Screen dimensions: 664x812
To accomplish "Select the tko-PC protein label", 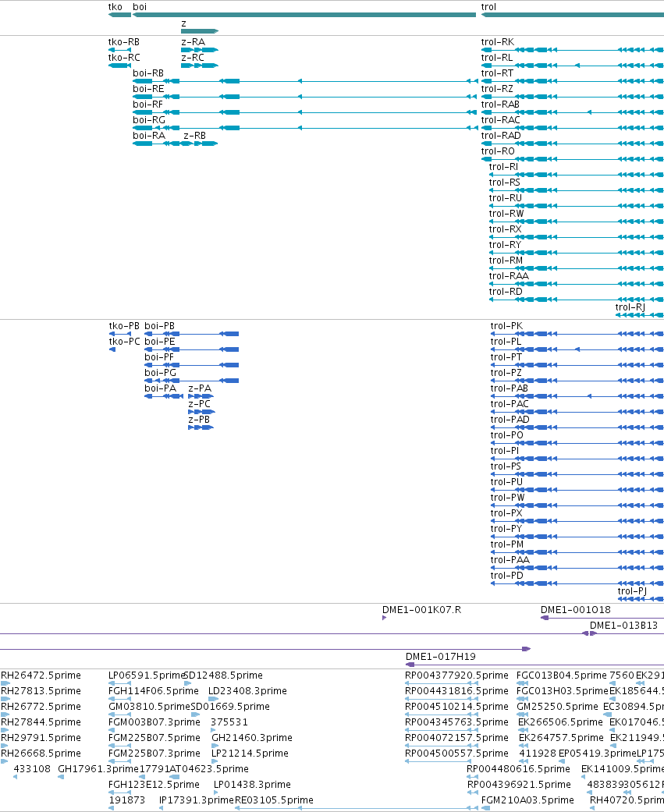I will (124, 342).
